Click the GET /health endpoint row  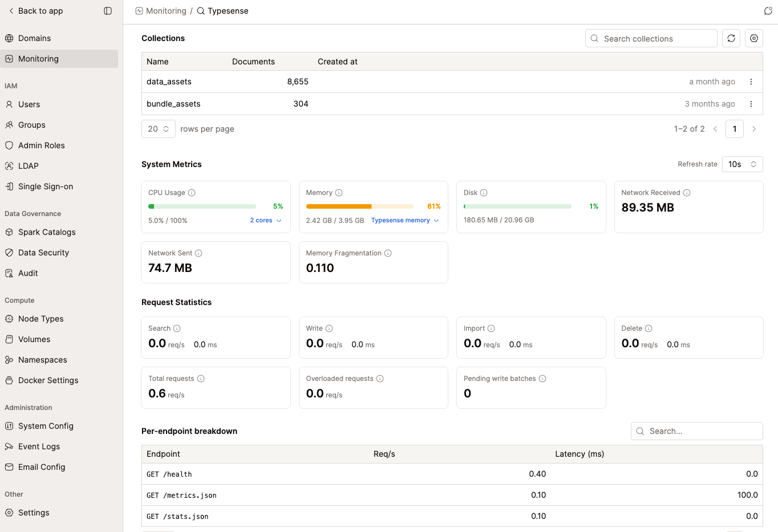(x=452, y=474)
